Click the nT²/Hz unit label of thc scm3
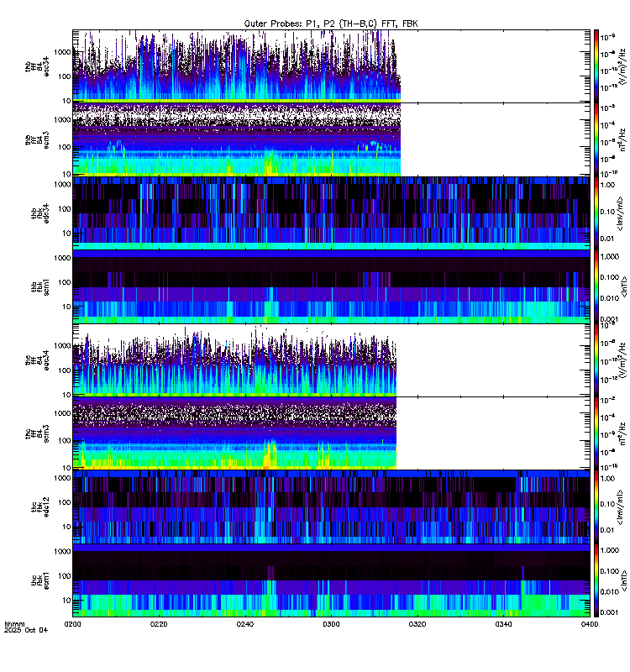The width and height of the screenshot is (630, 672). 622,433
